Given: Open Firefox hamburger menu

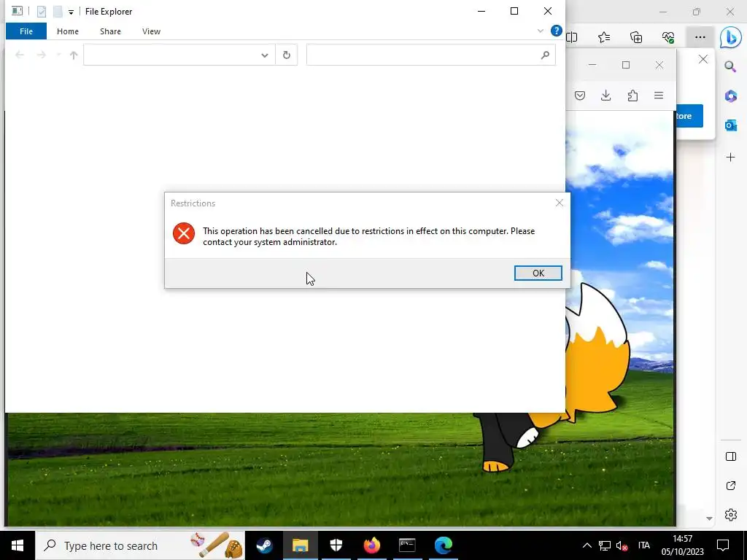Looking at the screenshot, I should [x=659, y=96].
